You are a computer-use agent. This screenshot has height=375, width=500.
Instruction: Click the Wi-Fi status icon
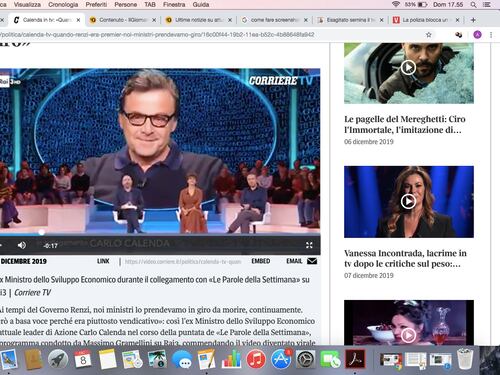396,4
